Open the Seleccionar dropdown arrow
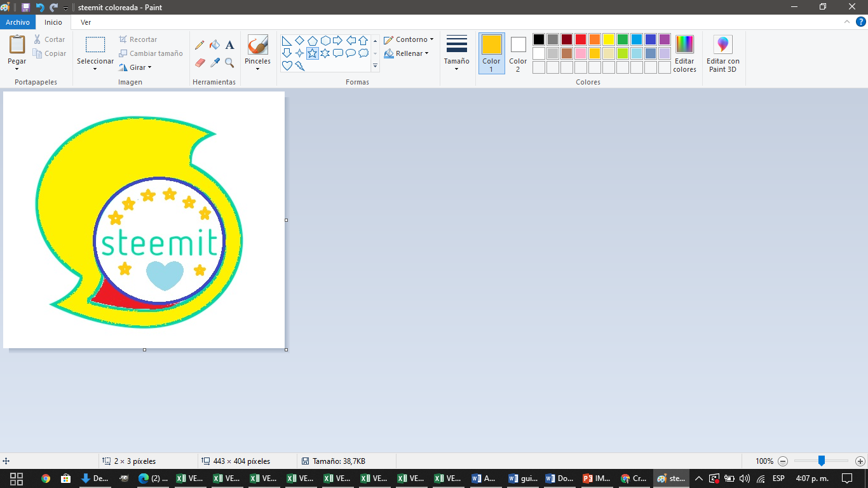This screenshot has width=868, height=488. click(x=95, y=69)
